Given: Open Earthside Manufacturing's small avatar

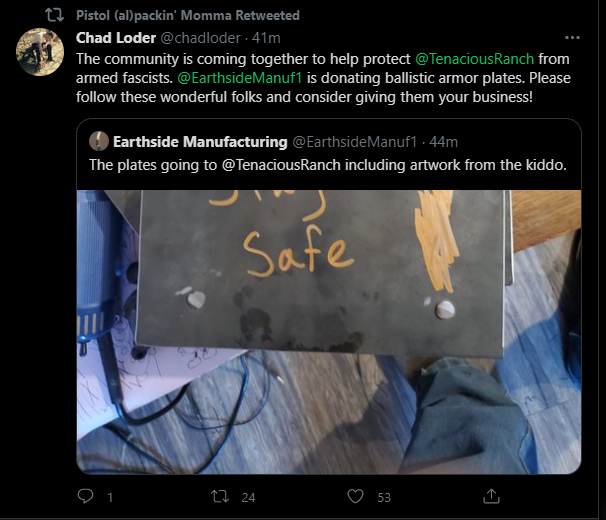Looking at the screenshot, I should point(99,142).
